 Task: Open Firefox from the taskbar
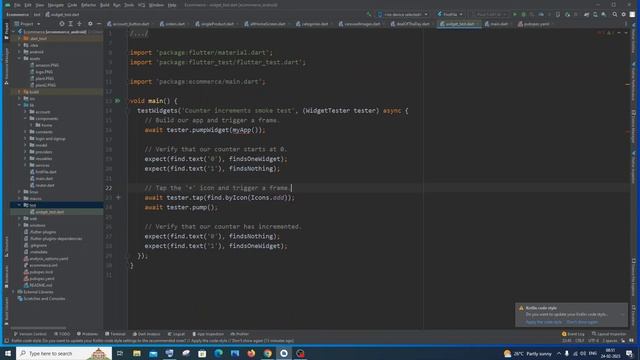[251, 353]
